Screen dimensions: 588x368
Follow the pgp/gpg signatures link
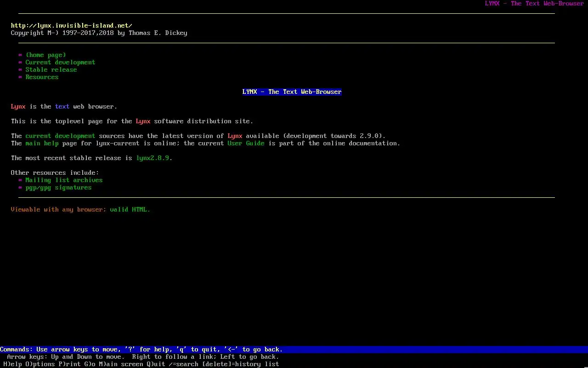(58, 188)
